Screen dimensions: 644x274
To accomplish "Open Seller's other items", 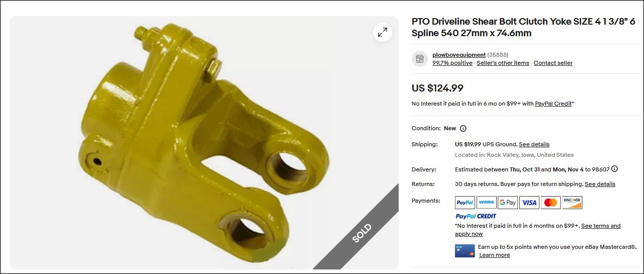I will point(503,63).
